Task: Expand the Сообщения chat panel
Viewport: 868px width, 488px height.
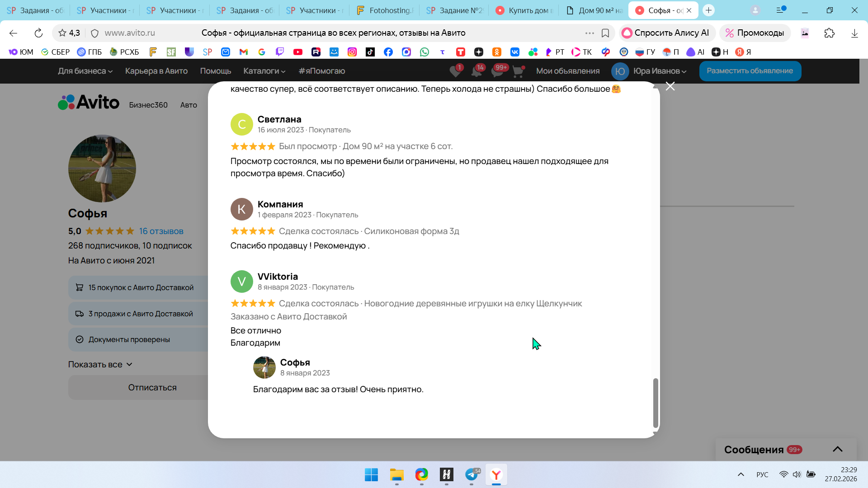Action: (837, 449)
